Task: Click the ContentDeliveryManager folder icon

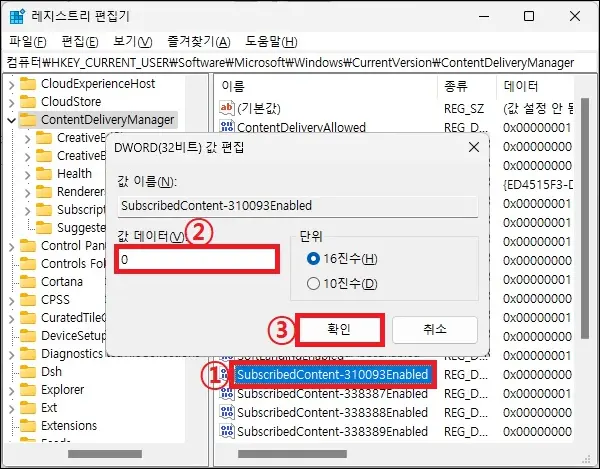Action: 28,120
